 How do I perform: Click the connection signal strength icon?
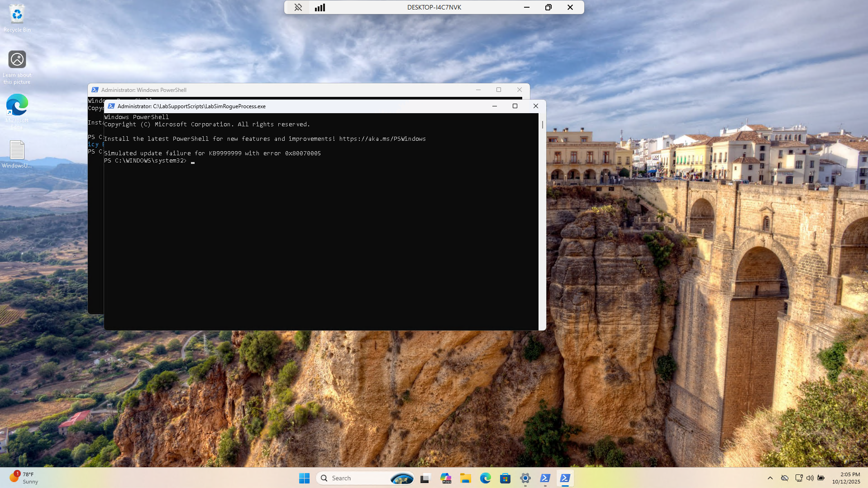coord(320,7)
